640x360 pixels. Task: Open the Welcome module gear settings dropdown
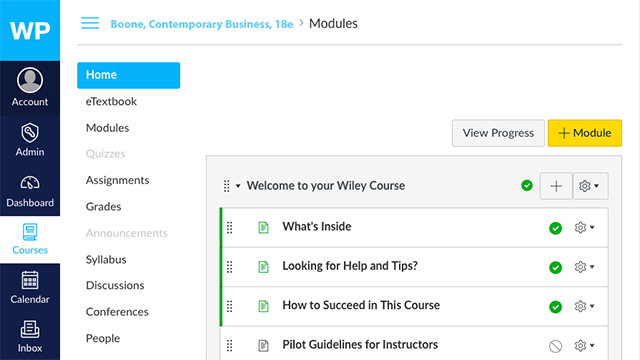coord(590,186)
